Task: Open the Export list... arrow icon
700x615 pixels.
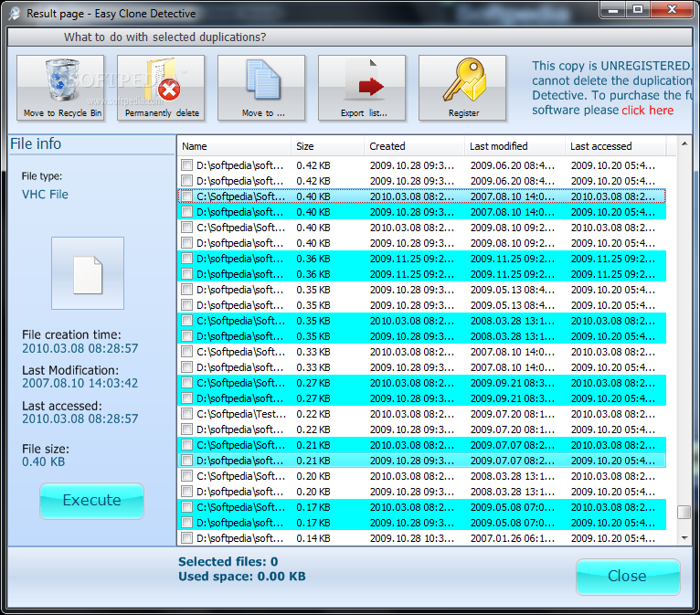Action: tap(362, 88)
